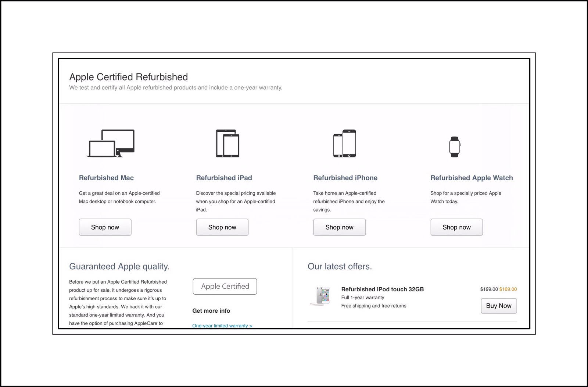The height and width of the screenshot is (387, 588).
Task: Open the One-year limited warranty link
Action: [222, 326]
